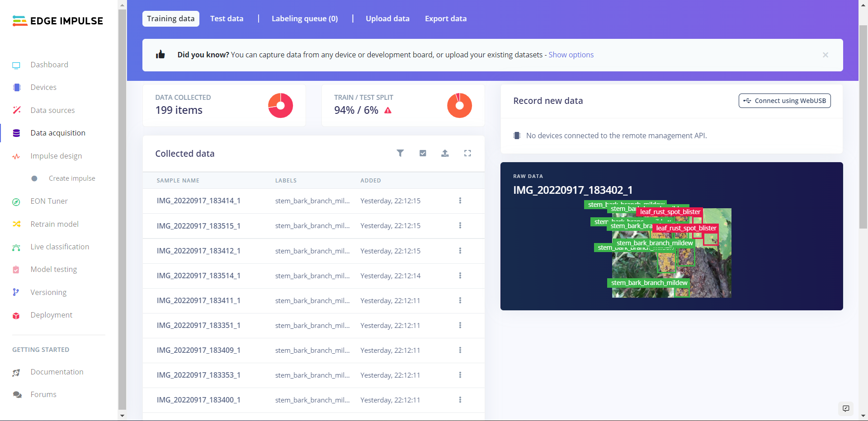
Task: Click the sidebar scrollbar up arrow
Action: 122,5
